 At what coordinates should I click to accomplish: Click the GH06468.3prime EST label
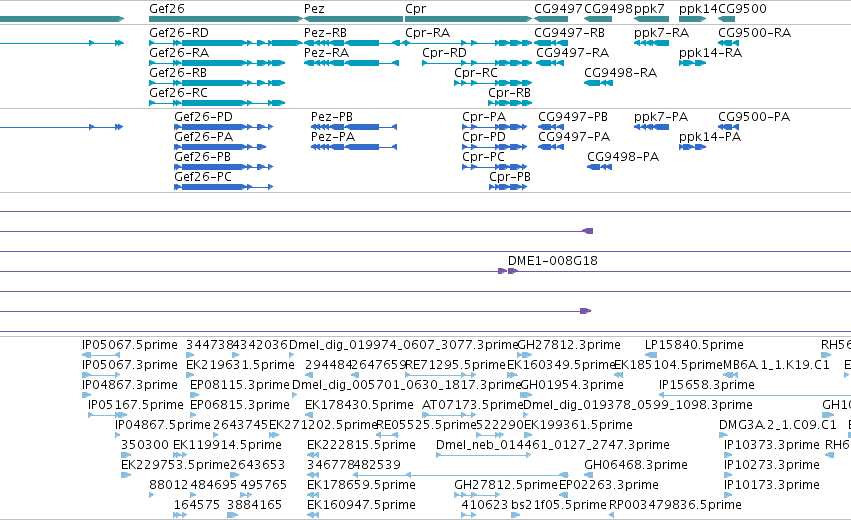tap(636, 466)
